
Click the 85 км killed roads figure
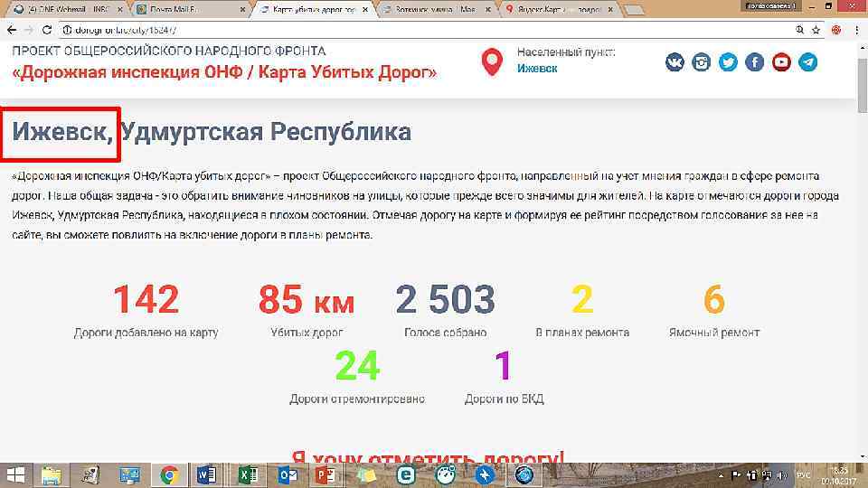(307, 299)
